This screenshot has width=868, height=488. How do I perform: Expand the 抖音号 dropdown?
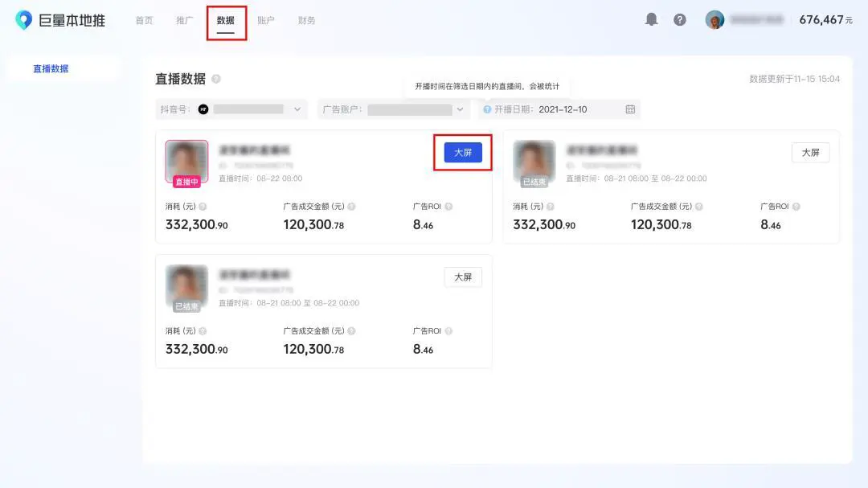point(297,109)
